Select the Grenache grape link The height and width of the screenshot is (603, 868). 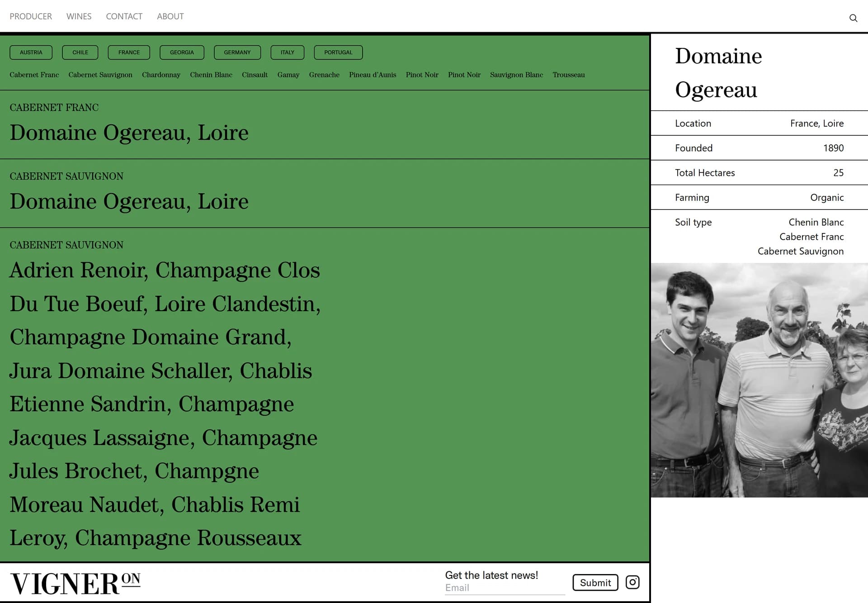coord(324,75)
